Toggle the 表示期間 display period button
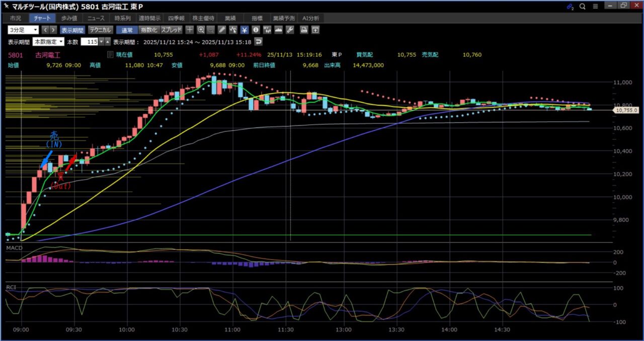Viewport: 644px width, 341px height. click(x=73, y=30)
